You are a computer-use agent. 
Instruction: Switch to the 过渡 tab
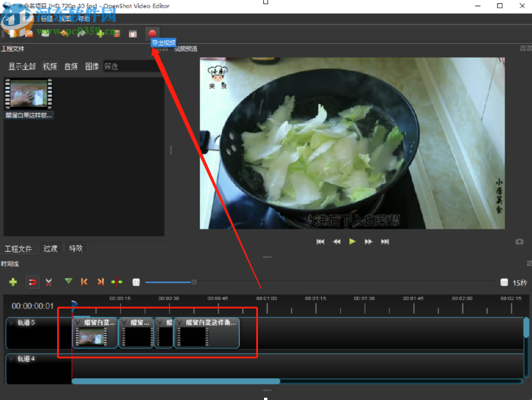[x=51, y=248]
